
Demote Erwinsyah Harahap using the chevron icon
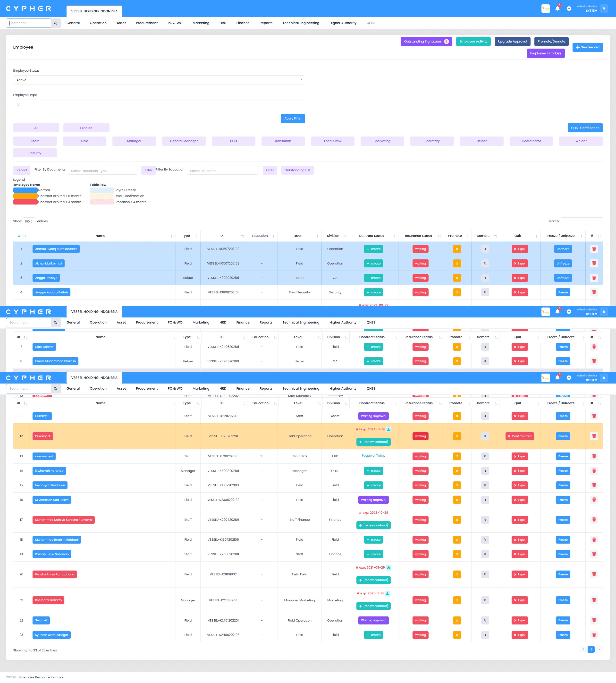point(485,471)
